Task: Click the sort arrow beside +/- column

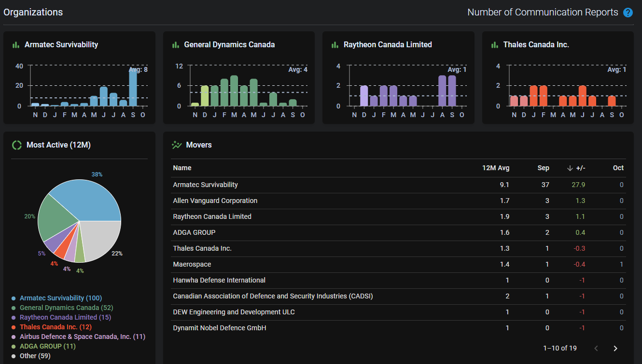Action: pyautogui.click(x=570, y=168)
